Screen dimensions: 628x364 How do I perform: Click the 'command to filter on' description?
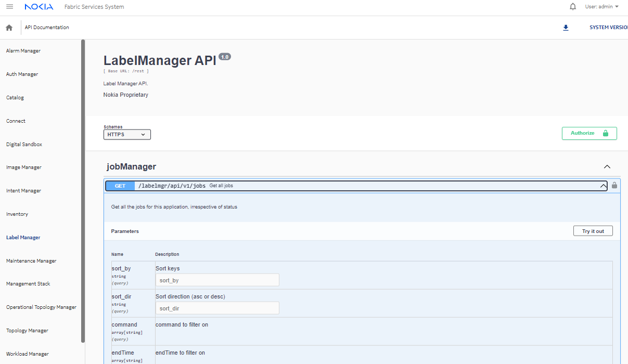[x=182, y=325]
